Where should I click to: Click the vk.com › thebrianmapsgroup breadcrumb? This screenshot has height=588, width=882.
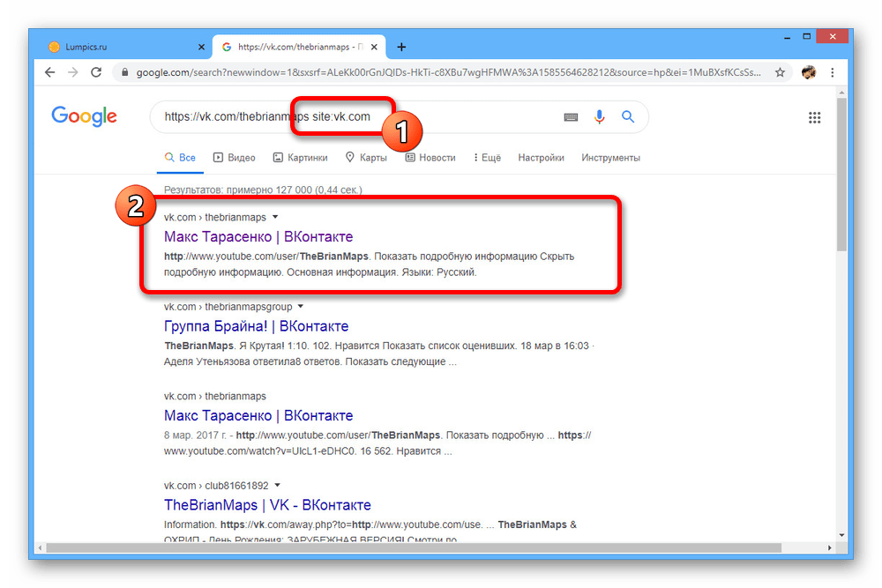(x=228, y=307)
